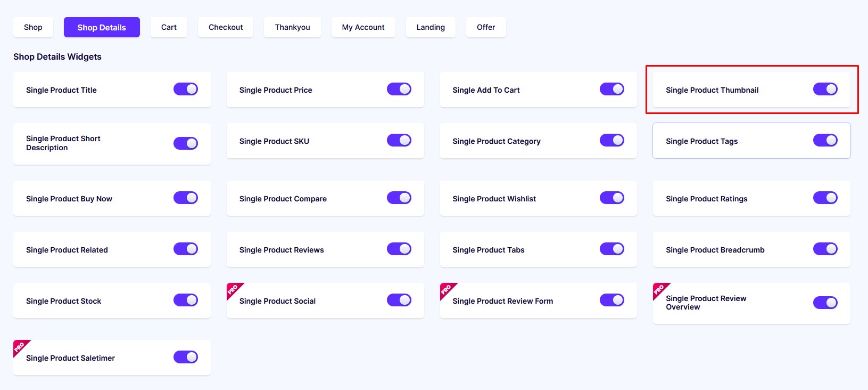
Task: Select the Single Product Tags card
Action: point(751,141)
